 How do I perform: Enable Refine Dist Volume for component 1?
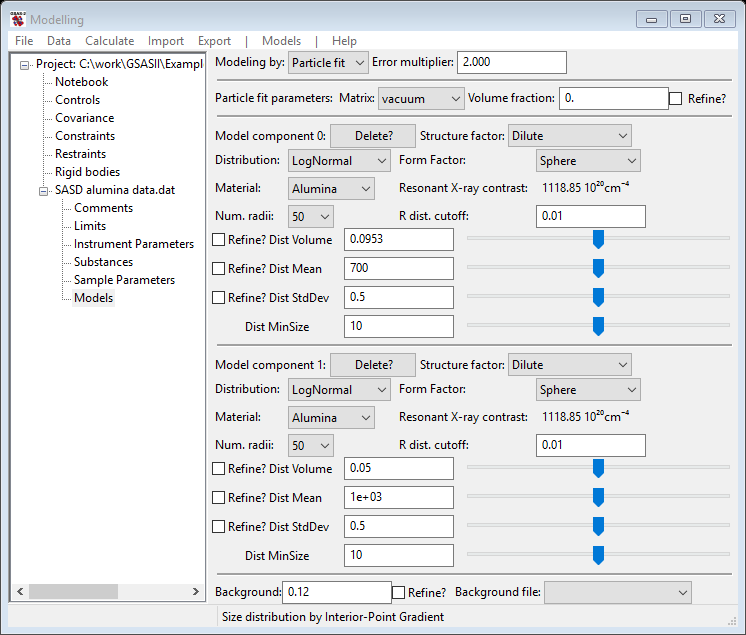pyautogui.click(x=218, y=469)
